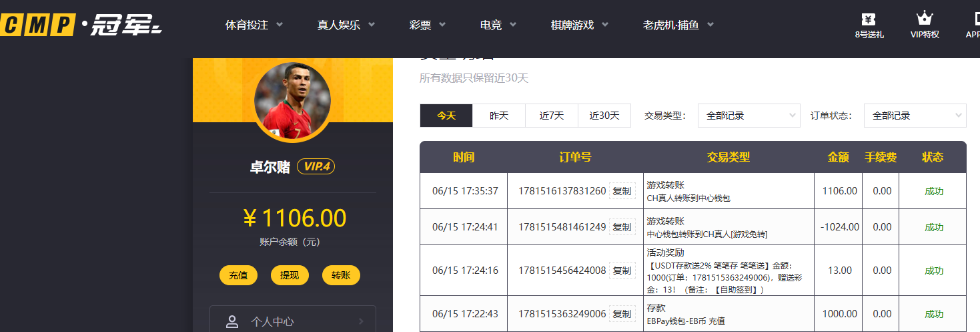Click 中心钱包转账到CH真人[游戏免转] description
This screenshot has height=332, width=980.
point(707,234)
